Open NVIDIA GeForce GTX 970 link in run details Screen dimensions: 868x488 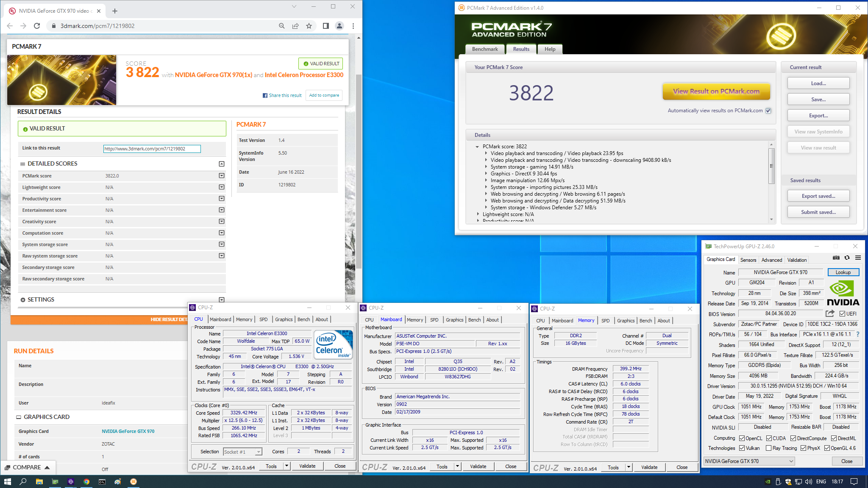[128, 431]
